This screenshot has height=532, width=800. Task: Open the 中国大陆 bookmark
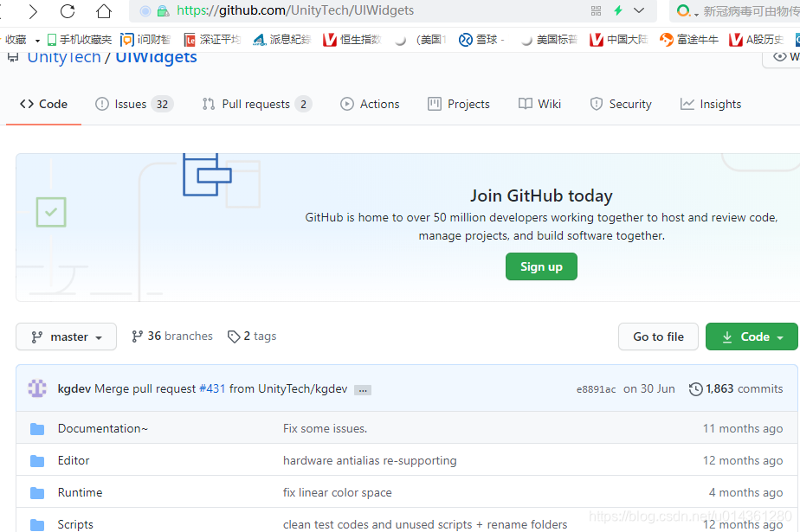pyautogui.click(x=618, y=40)
